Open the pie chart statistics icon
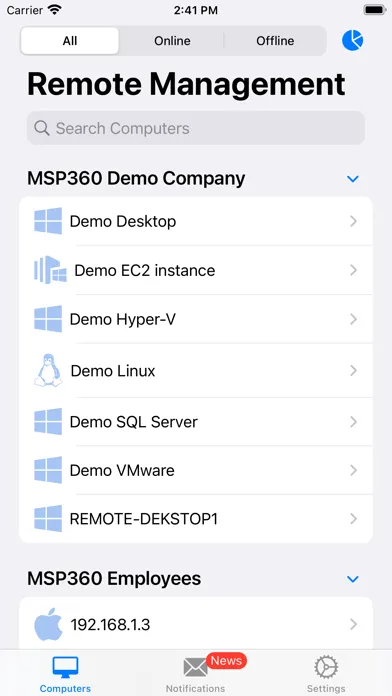The width and height of the screenshot is (392, 696). pos(352,40)
